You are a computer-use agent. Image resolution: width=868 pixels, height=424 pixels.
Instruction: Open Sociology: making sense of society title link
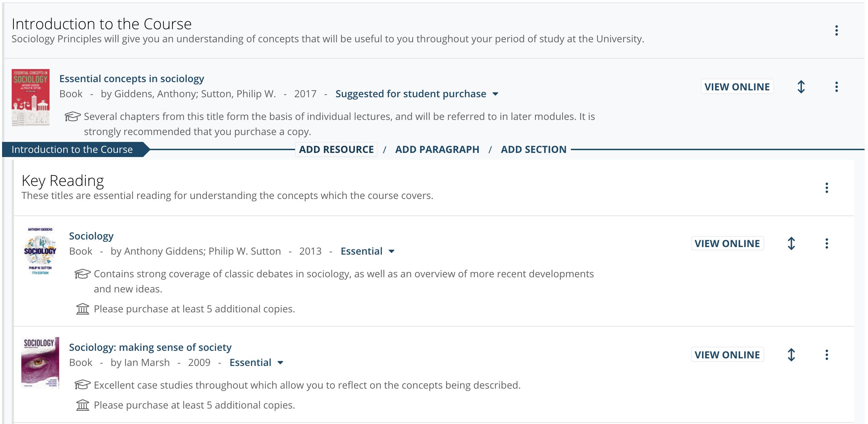(x=150, y=347)
